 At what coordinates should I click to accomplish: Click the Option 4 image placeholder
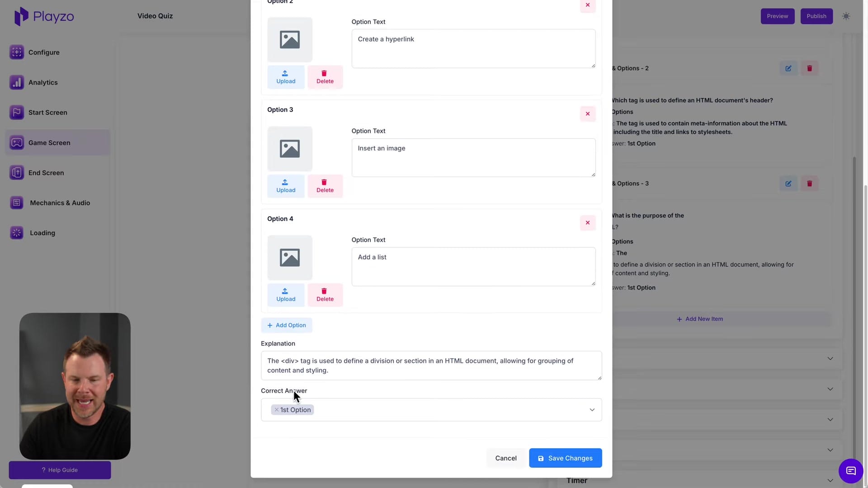tap(290, 258)
